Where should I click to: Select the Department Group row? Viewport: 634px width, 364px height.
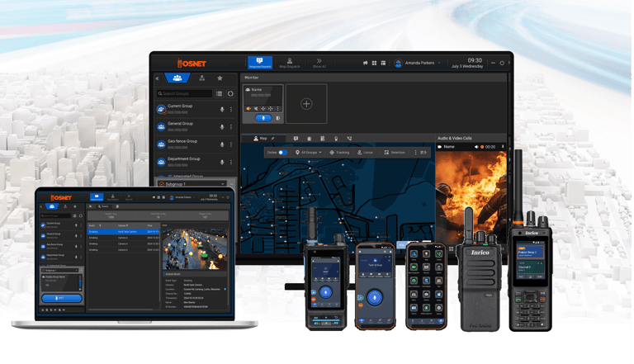pyautogui.click(x=196, y=162)
